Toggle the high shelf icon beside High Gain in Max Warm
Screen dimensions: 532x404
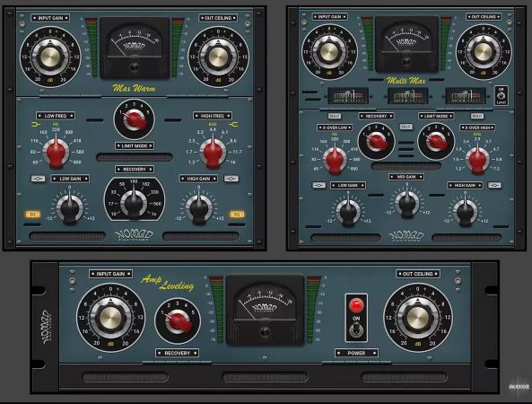click(231, 179)
